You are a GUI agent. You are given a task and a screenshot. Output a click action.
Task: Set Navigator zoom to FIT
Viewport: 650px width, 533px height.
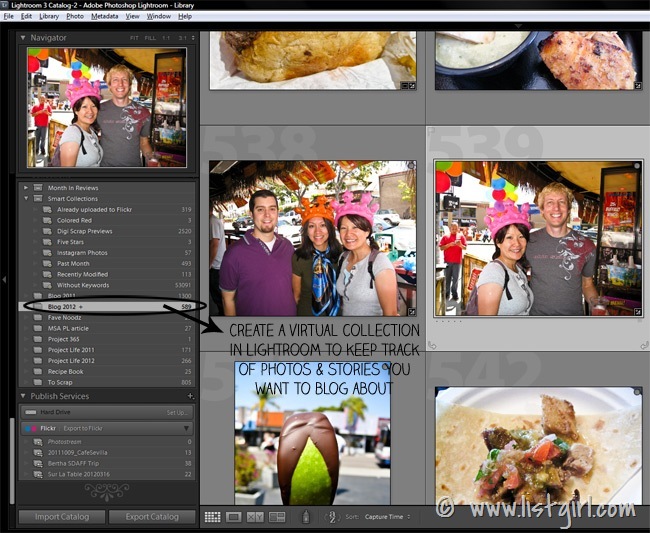coord(133,38)
